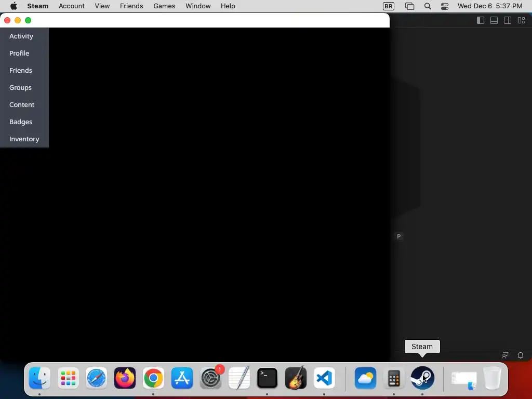Image resolution: width=532 pixels, height=399 pixels.
Task: Customize layout in VS Code window
Action: pyautogui.click(x=521, y=20)
